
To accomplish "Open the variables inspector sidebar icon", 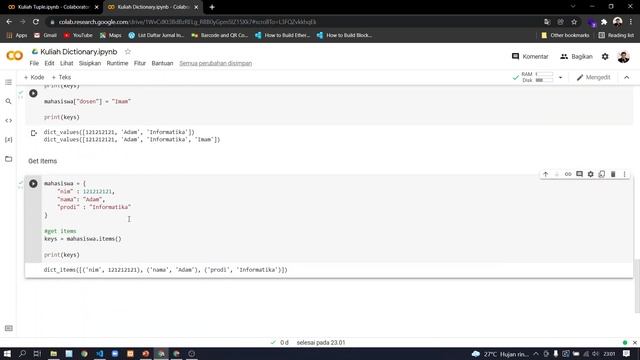I will point(9,140).
